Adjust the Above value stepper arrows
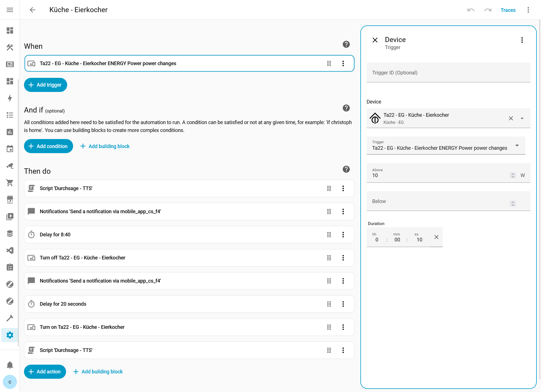 point(513,175)
